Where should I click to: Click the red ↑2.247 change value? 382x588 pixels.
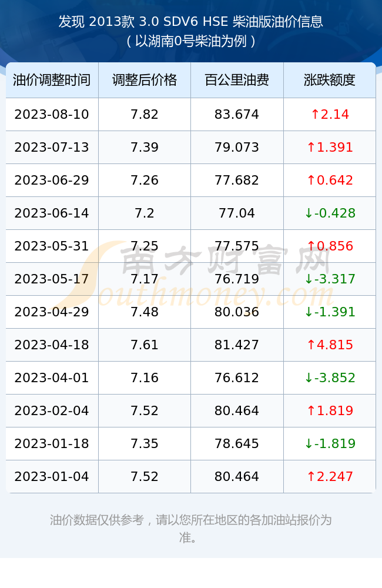tap(330, 477)
